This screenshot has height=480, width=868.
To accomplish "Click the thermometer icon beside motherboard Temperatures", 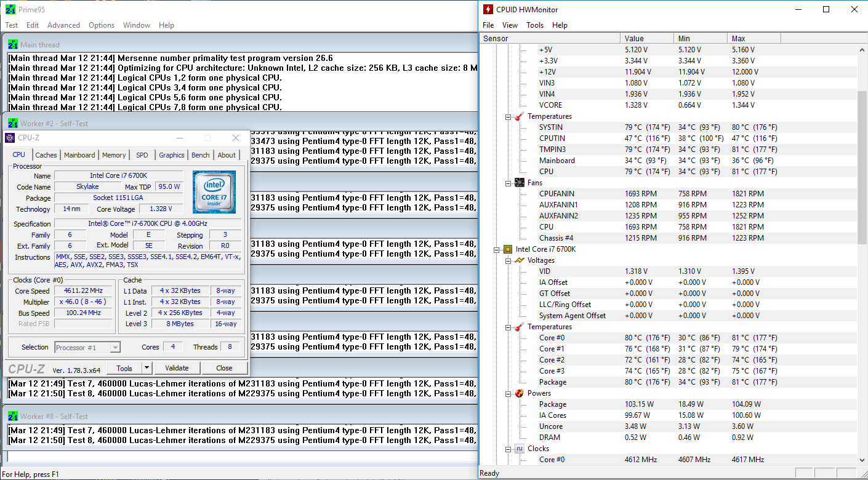I will (x=520, y=116).
